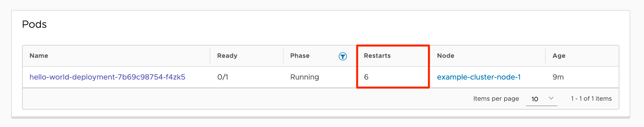Click the '1 - 1 of 1 items' pagination text
Screen dimensions: 644x127
click(591, 99)
